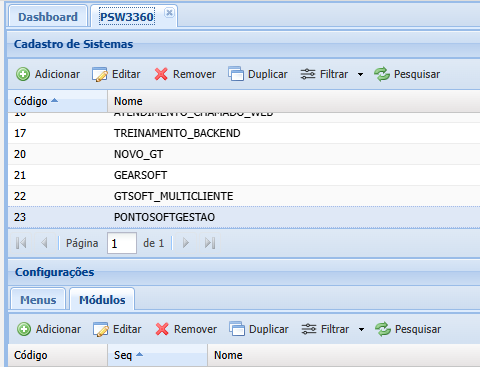Click the green Adicionar icon in Módulos toolbar
This screenshot has width=480, height=367.
[x=24, y=329]
